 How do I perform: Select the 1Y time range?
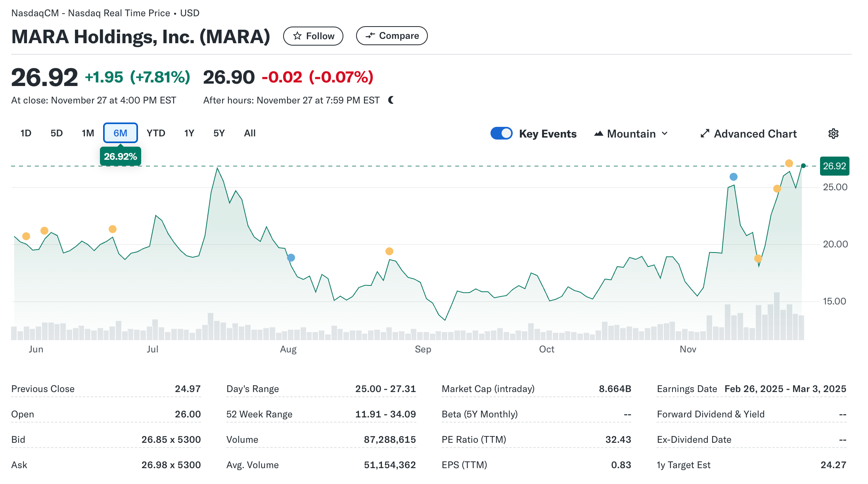coord(189,133)
